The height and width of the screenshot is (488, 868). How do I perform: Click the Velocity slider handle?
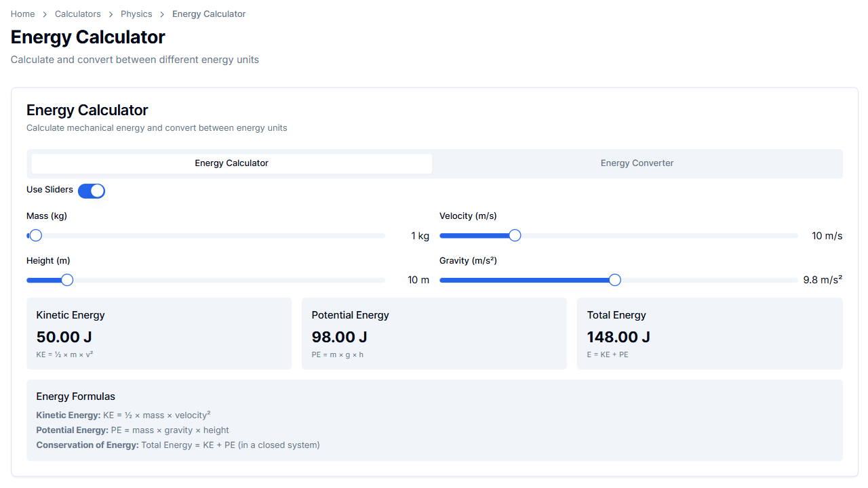514,235
